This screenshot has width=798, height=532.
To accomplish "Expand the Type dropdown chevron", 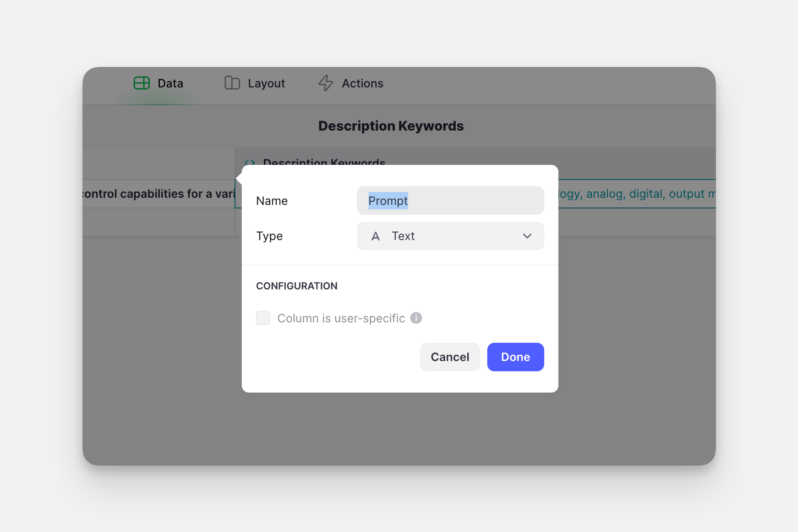I will [527, 236].
